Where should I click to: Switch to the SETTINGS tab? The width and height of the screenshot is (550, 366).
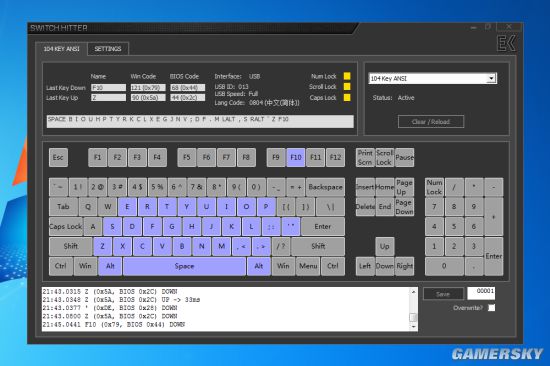click(x=108, y=49)
